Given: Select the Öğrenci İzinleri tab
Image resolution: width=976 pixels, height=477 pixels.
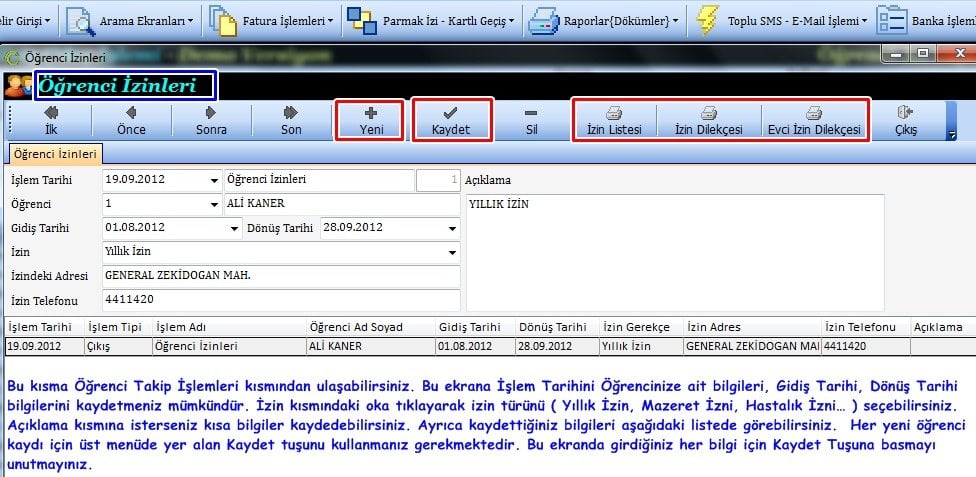Looking at the screenshot, I should coord(54,154).
